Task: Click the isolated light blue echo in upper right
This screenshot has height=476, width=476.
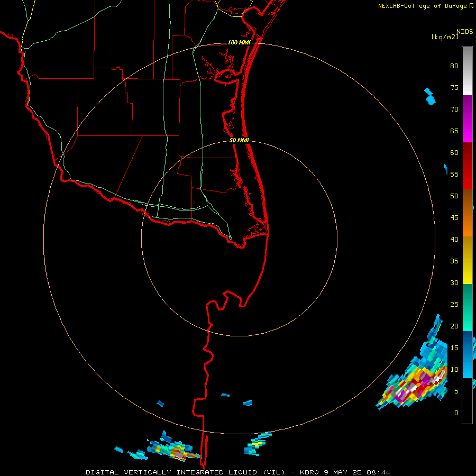Action: point(429,96)
